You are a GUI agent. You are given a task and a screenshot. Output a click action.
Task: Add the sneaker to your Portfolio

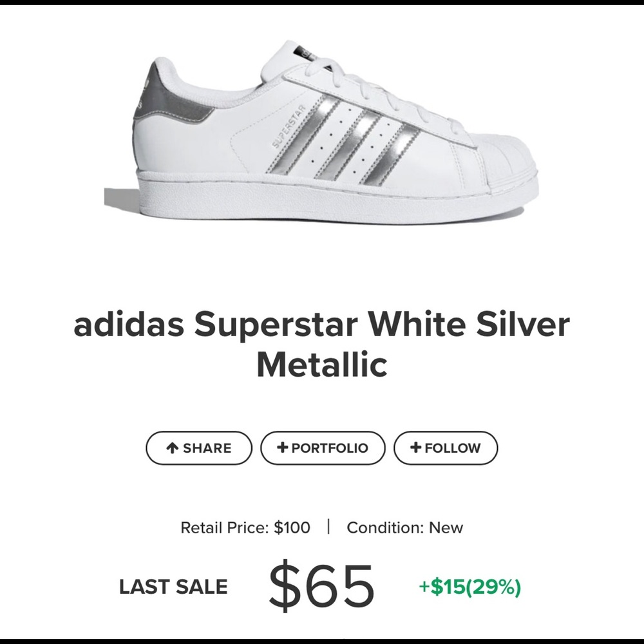323,448
